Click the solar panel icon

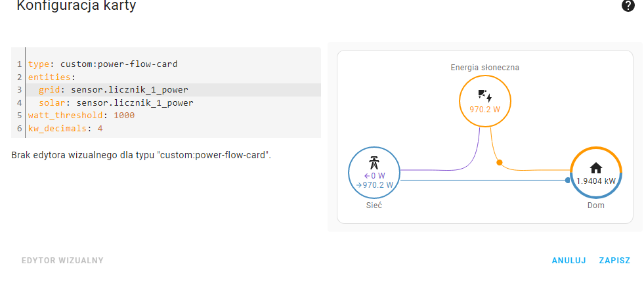tap(484, 96)
